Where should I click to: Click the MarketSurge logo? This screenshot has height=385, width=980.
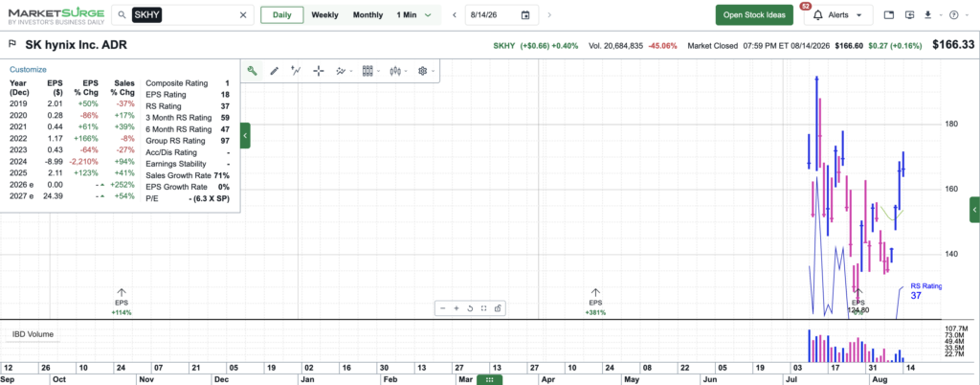[x=56, y=15]
